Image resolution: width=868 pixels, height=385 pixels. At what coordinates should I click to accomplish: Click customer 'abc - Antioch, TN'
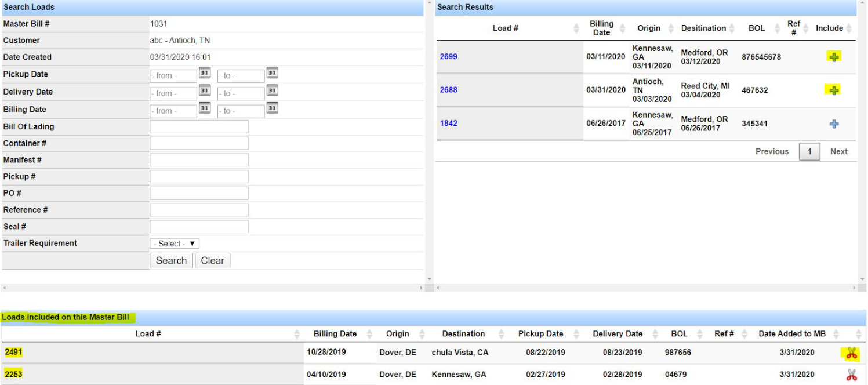click(180, 41)
